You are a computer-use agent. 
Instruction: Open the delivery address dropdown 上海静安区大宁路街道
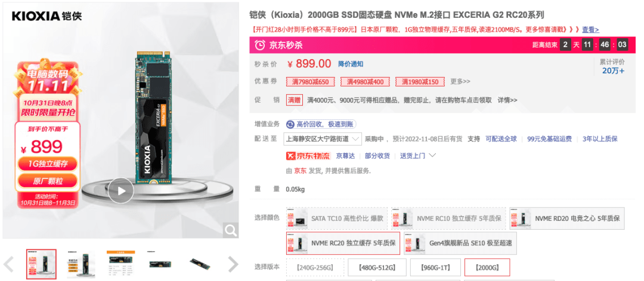pos(323,139)
